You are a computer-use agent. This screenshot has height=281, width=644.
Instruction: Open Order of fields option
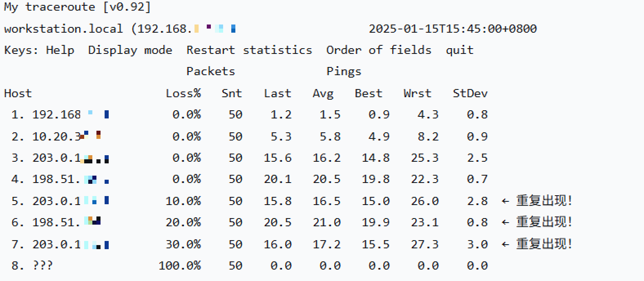click(x=378, y=50)
